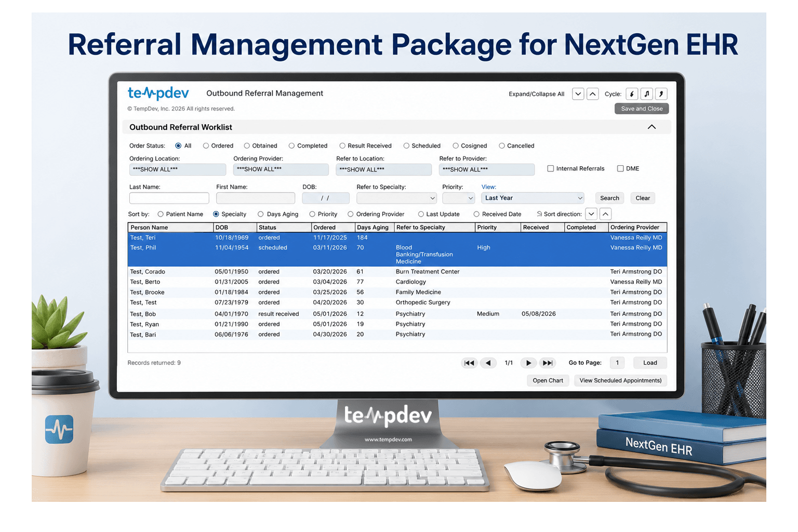Select Cancelled order status
The height and width of the screenshot is (532, 798).
(x=502, y=146)
